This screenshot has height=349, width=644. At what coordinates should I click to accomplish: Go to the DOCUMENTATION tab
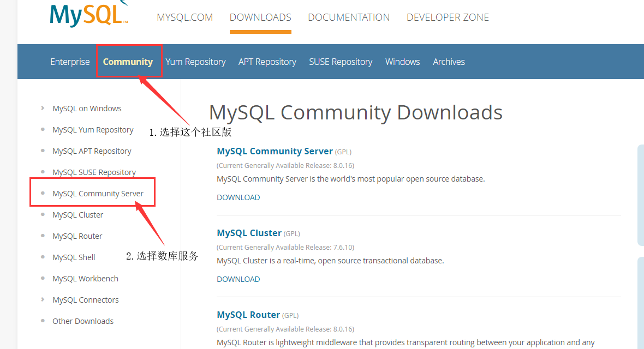[x=349, y=17]
